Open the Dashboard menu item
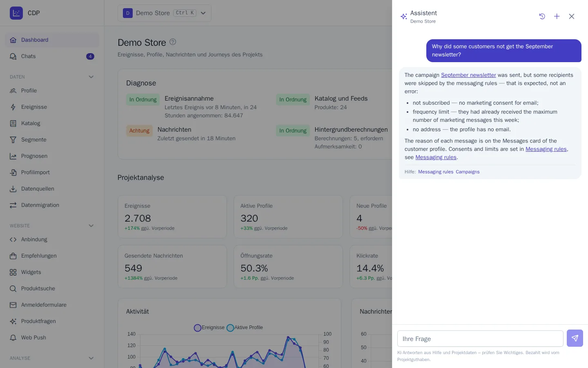The height and width of the screenshot is (368, 588). pos(52,40)
